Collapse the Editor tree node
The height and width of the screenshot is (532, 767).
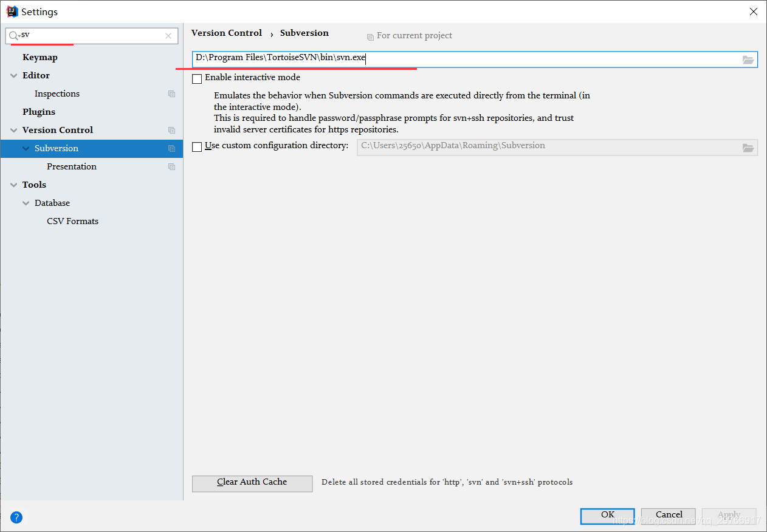[x=13, y=75]
